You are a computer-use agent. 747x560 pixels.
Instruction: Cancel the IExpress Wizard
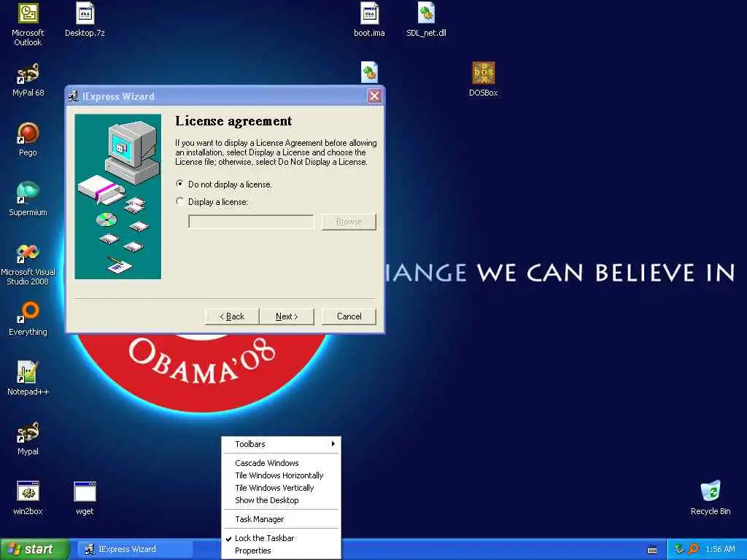tap(349, 316)
